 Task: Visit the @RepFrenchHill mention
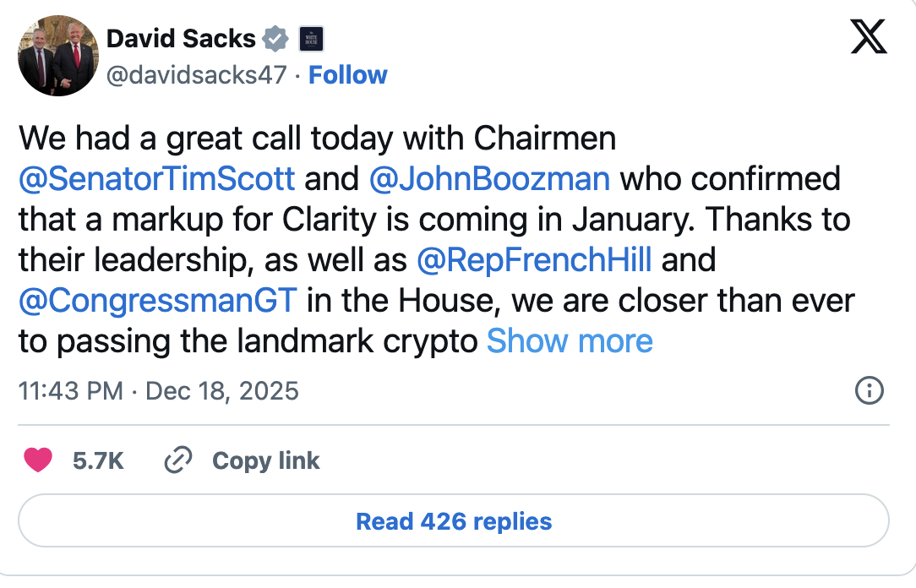click(534, 260)
